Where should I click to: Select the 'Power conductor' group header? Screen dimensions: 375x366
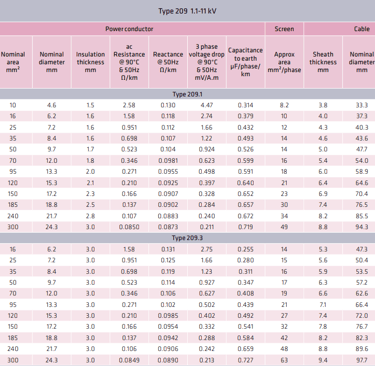click(x=129, y=29)
